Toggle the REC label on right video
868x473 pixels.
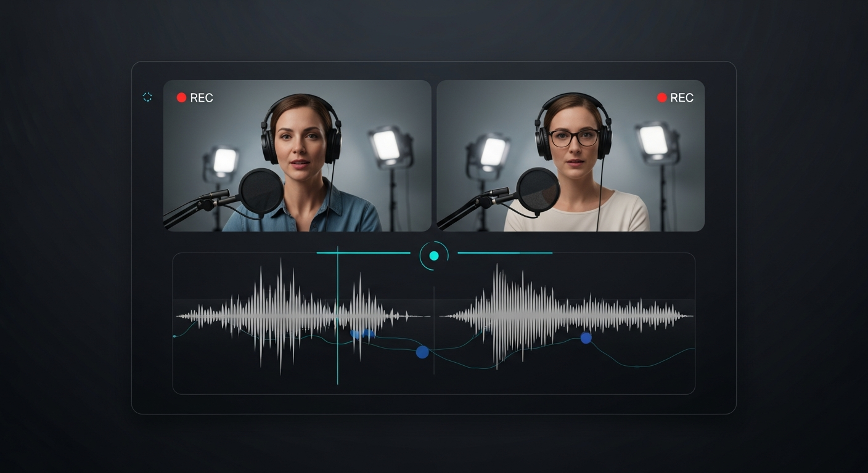[682, 98]
